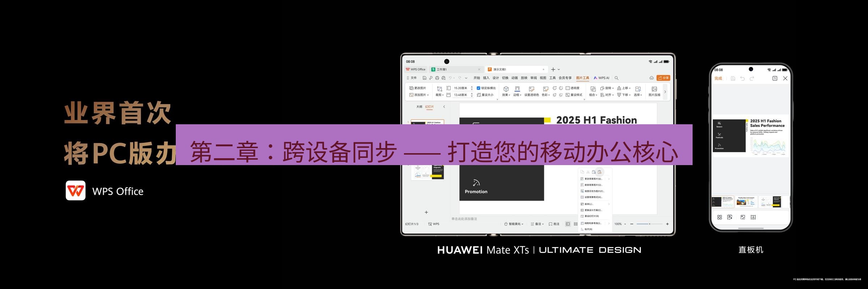Open the 旋转 rotate dropdown

pyautogui.click(x=607, y=88)
